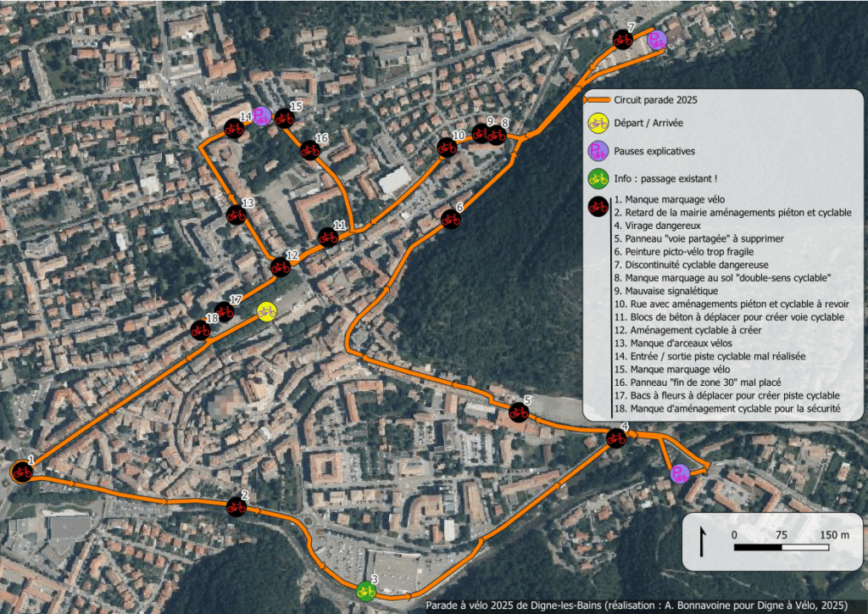This screenshot has width=868, height=614.
Task: Select black bike marker number 5
Action: coord(519,412)
